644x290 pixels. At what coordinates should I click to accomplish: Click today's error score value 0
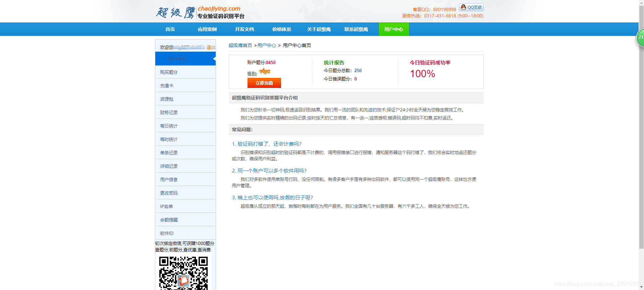click(356, 79)
